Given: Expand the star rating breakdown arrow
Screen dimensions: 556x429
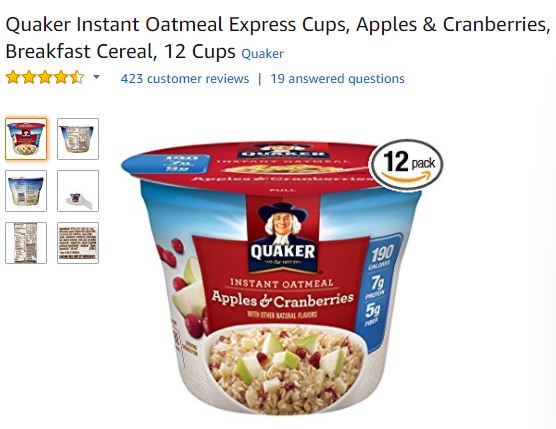Looking at the screenshot, I should [x=96, y=77].
